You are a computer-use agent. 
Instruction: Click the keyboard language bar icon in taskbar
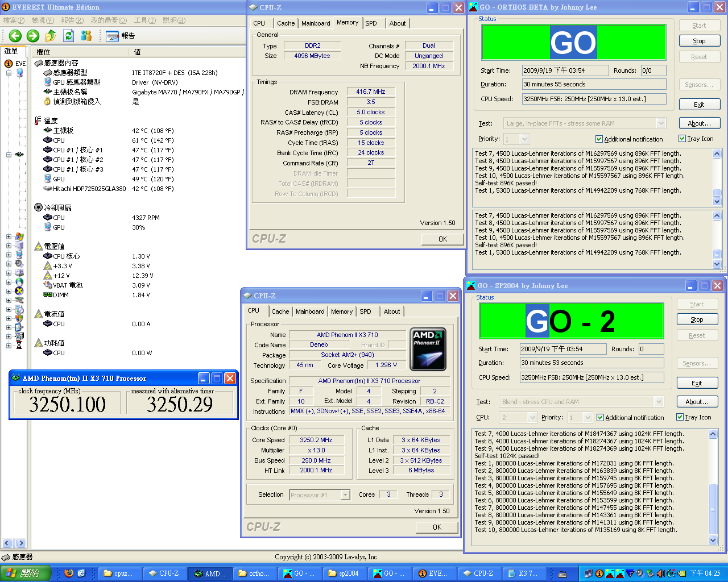(562, 574)
